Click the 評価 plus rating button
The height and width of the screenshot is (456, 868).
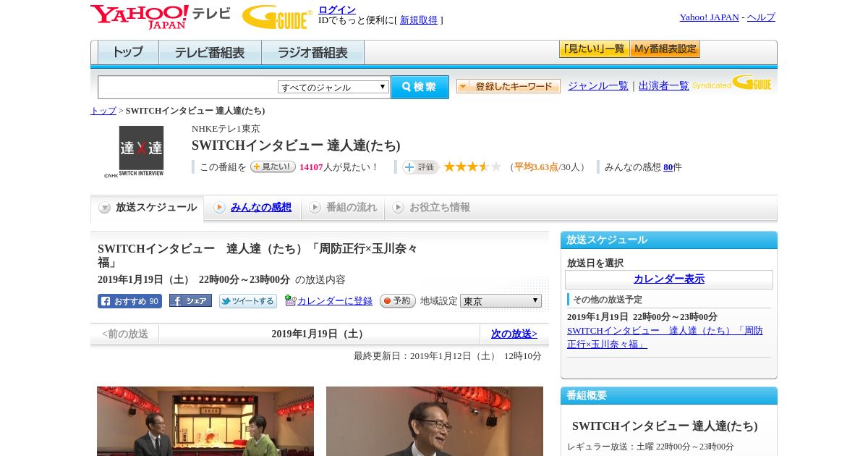tap(420, 167)
